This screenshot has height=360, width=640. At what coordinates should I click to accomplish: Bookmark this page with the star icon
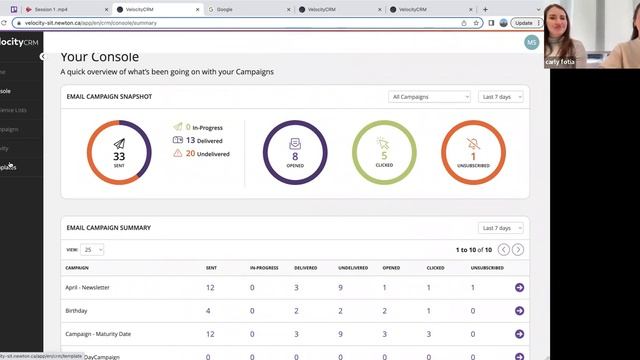(x=476, y=23)
